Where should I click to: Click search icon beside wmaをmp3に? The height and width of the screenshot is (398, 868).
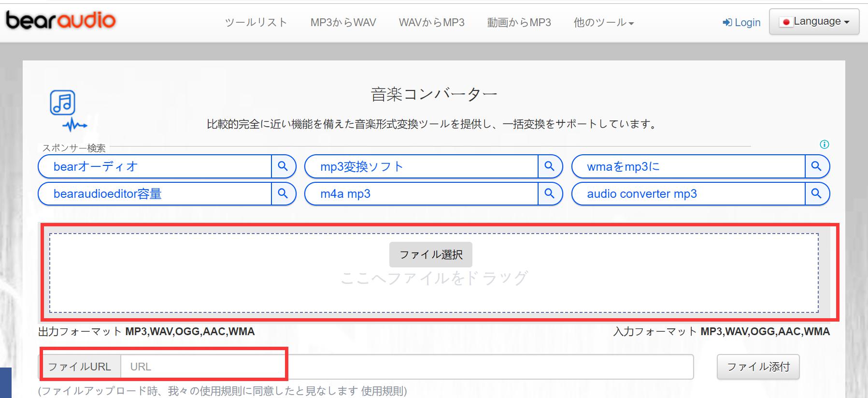tap(816, 166)
